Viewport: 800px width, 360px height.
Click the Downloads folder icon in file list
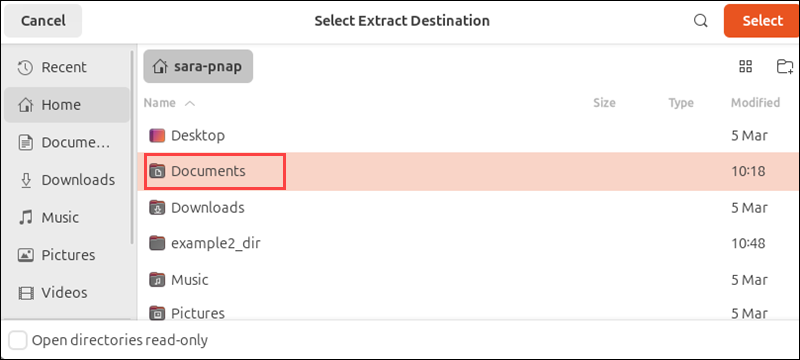(158, 208)
